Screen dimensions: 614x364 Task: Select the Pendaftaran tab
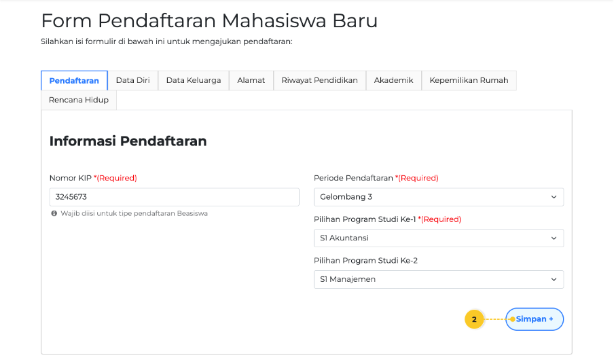[74, 80]
